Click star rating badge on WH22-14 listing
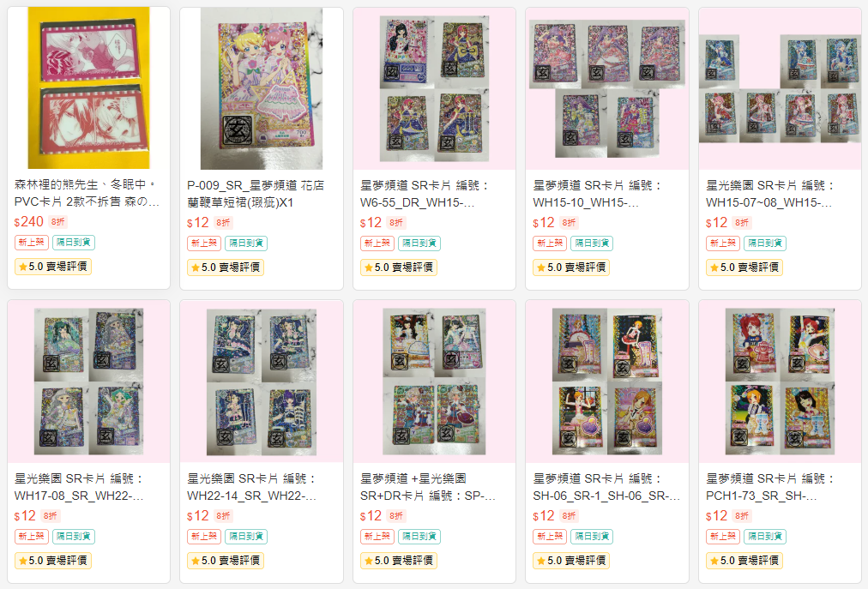The image size is (868, 589). [226, 561]
